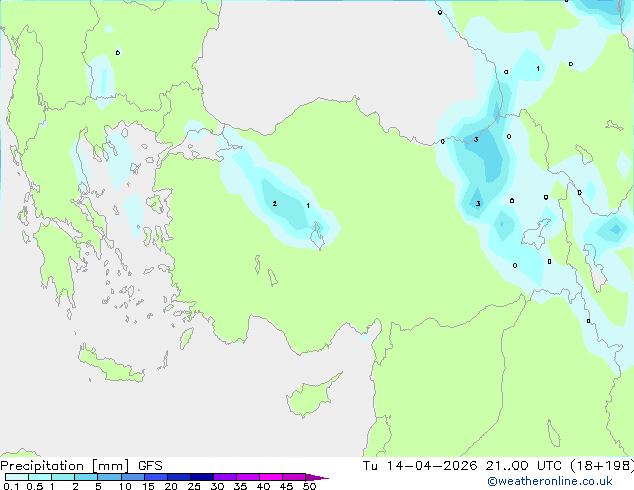Click the '45' legend scale number
Screen dimensions: 634x490
tap(286, 486)
